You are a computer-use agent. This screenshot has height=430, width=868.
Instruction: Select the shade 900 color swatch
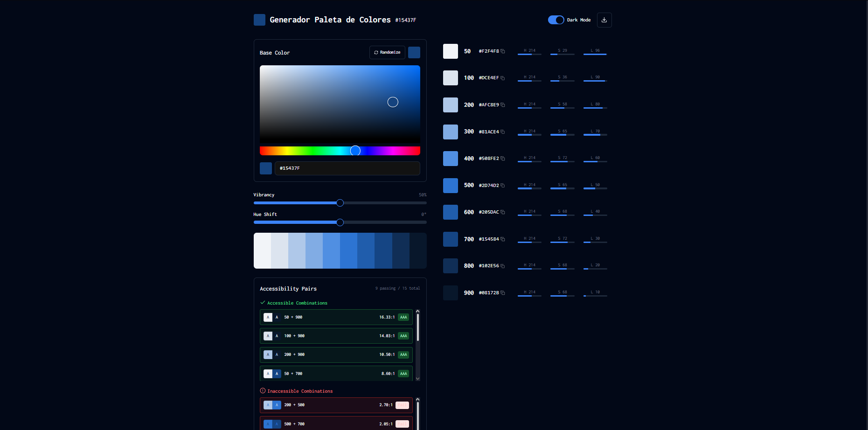[450, 292]
